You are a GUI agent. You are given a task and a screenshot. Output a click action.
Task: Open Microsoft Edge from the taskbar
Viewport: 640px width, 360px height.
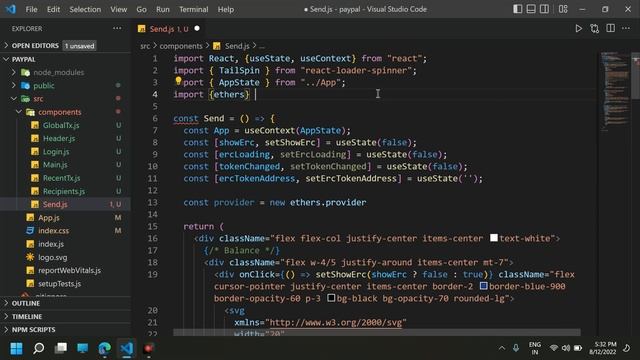pyautogui.click(x=104, y=348)
